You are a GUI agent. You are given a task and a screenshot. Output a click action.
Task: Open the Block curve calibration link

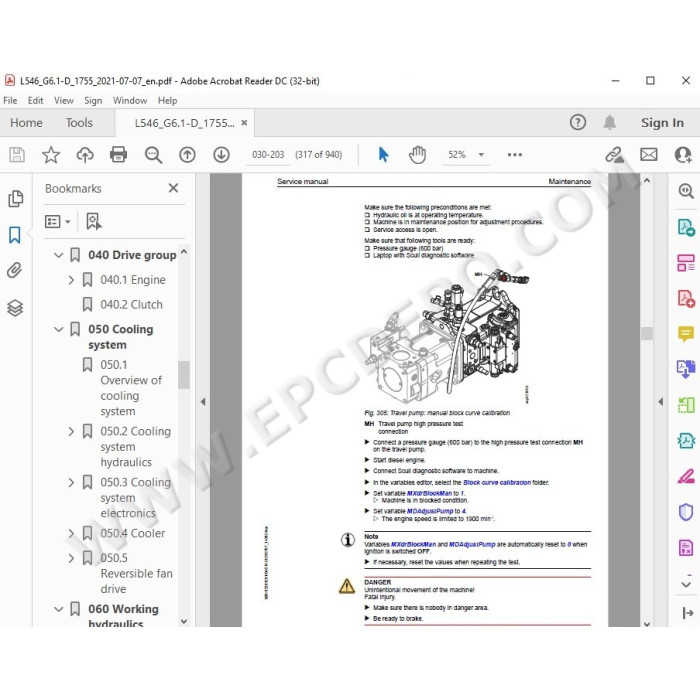tap(497, 482)
